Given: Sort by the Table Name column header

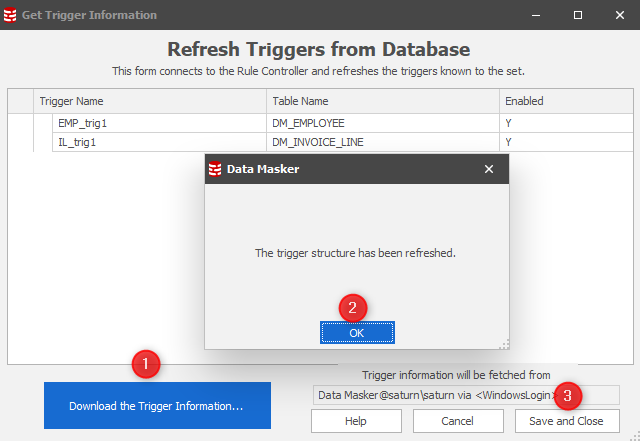Looking at the screenshot, I should pos(383,101).
